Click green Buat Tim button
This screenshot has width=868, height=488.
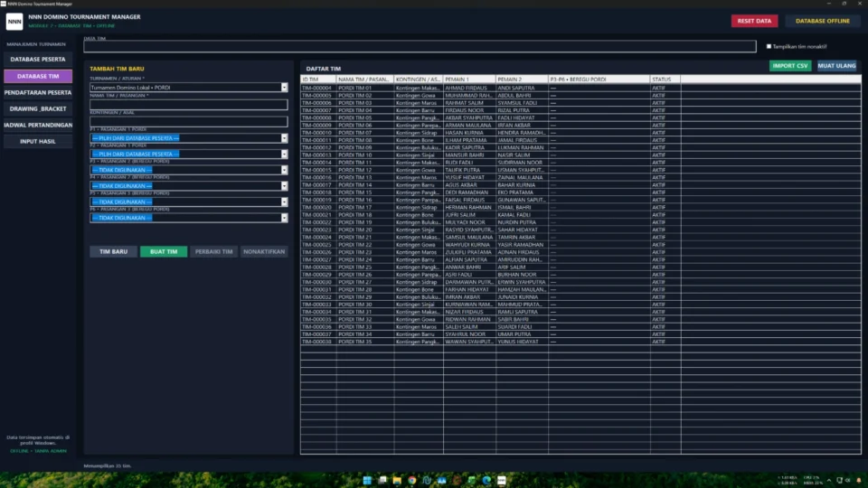tap(164, 252)
